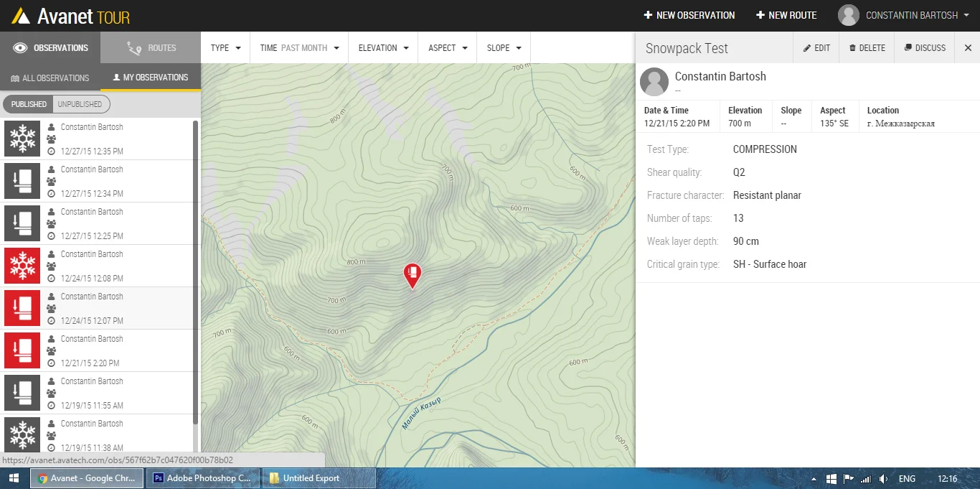The width and height of the screenshot is (980, 489).
Task: Show hidden tray icons arrow
Action: 814,479
